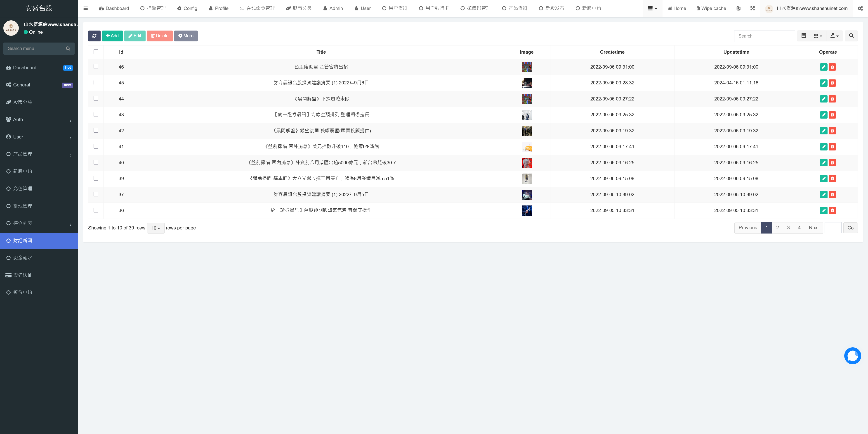Open the search magnifier beside the search box

851,36
